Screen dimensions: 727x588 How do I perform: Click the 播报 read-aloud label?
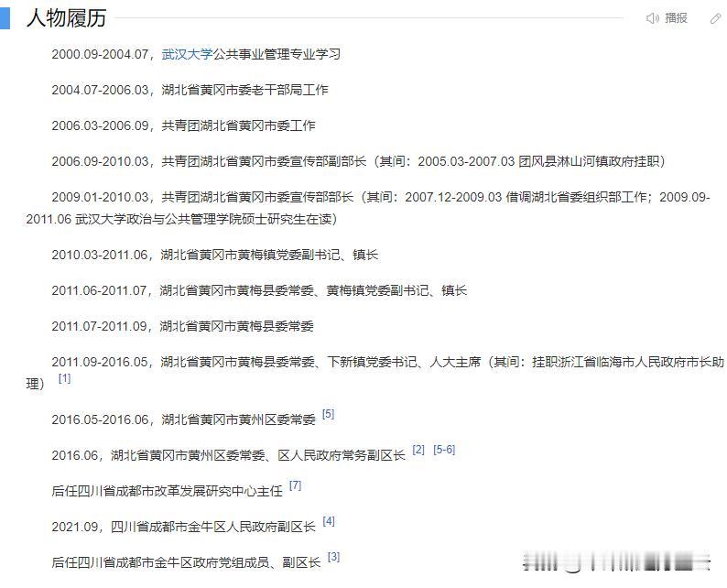tap(676, 18)
